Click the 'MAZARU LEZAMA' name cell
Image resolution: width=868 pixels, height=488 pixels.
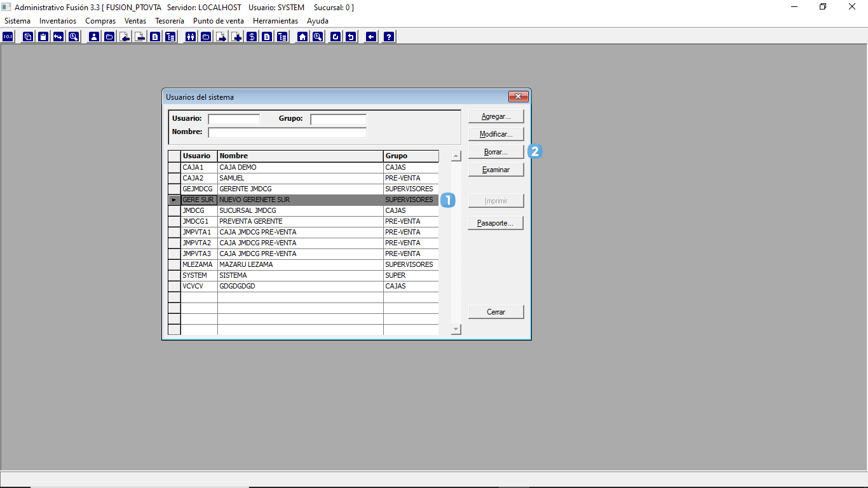pos(301,265)
